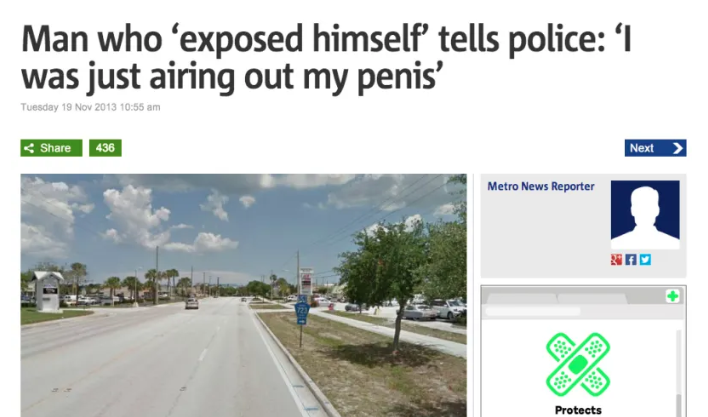This screenshot has width=708, height=417.
Task: Open the reporter's Facebook icon
Action: 631,259
